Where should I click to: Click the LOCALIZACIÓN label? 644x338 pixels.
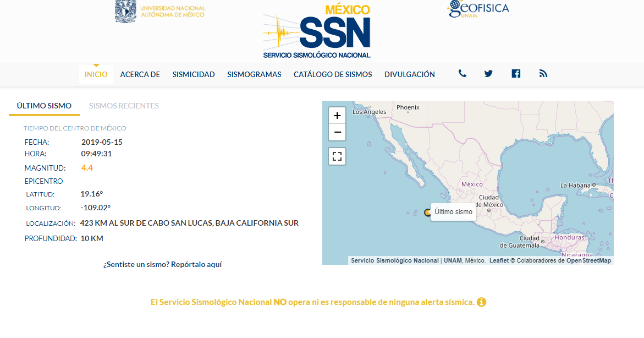[x=51, y=223]
